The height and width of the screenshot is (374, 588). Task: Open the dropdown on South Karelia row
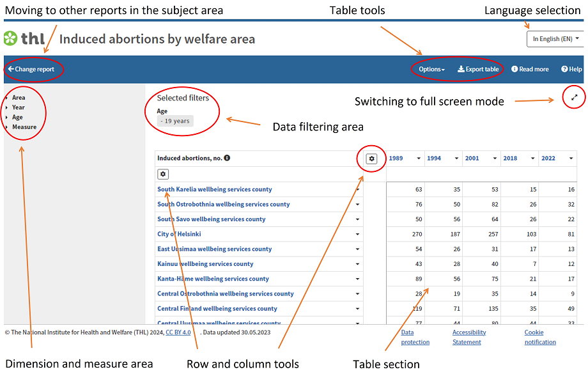click(x=359, y=189)
